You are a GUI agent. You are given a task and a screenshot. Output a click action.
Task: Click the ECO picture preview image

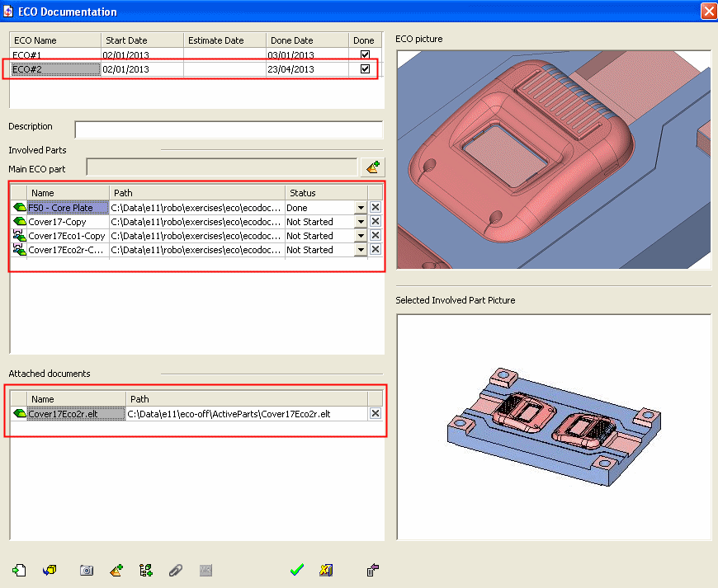[553, 159]
